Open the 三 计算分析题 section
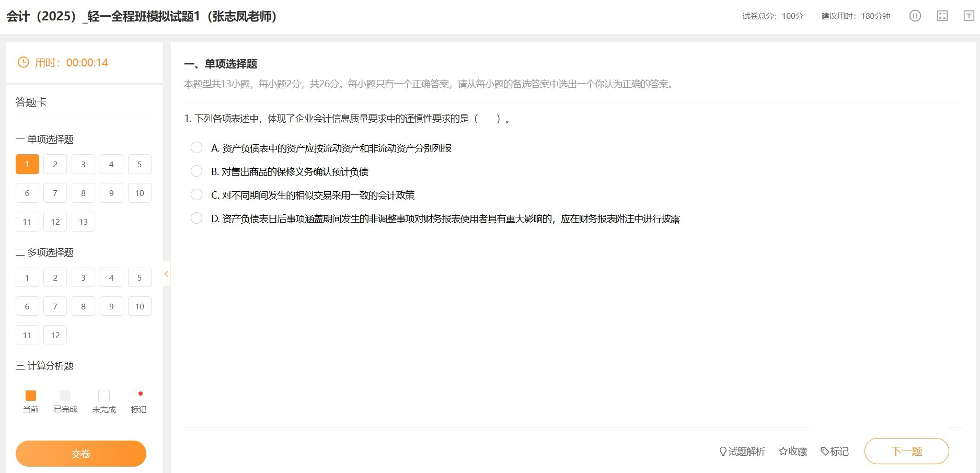Viewport: 980px width, 473px height. 45,366
